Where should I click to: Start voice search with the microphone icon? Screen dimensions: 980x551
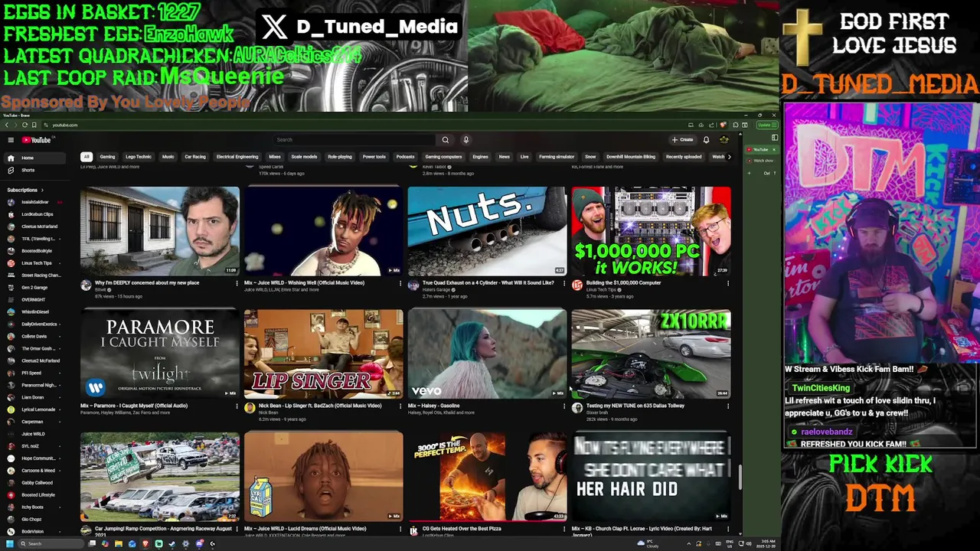click(x=465, y=140)
